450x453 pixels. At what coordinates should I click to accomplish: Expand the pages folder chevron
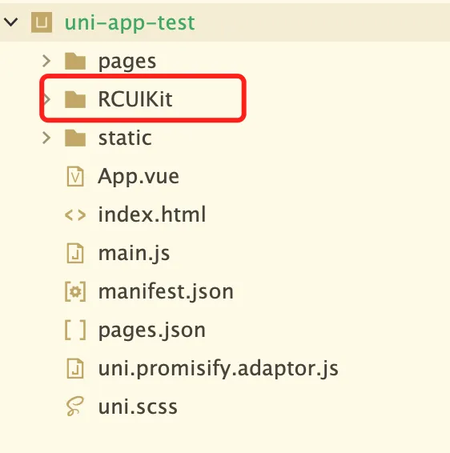click(x=47, y=61)
